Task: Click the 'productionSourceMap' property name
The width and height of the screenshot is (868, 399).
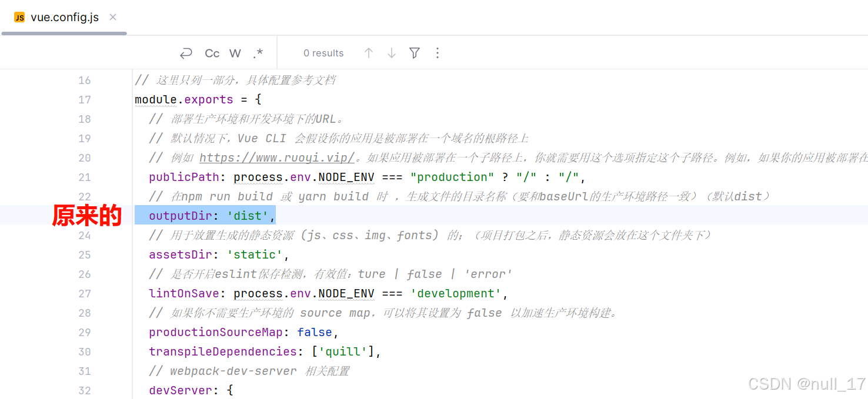Action: pyautogui.click(x=216, y=332)
